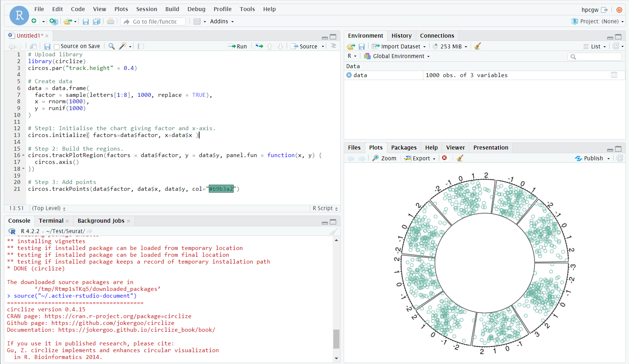Click the load workspace icon in Environment

coord(351,46)
